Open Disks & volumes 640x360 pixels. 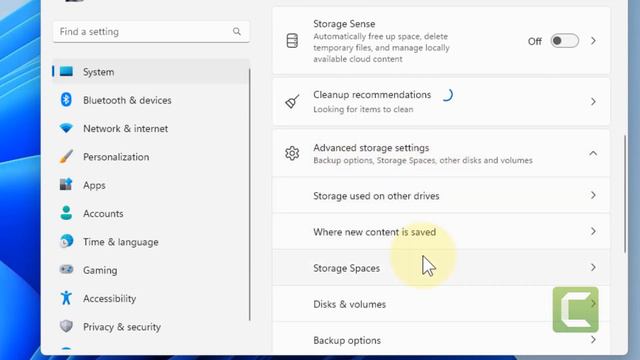click(x=441, y=304)
